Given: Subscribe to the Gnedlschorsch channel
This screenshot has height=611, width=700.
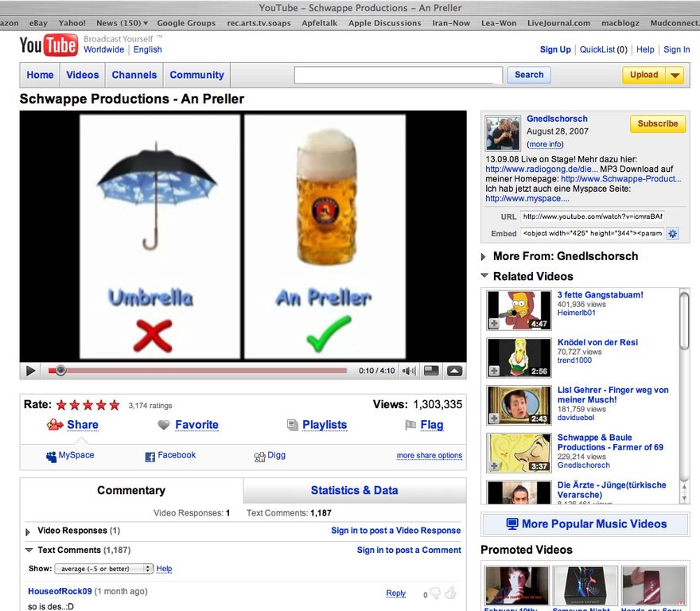Looking at the screenshot, I should click(x=657, y=124).
